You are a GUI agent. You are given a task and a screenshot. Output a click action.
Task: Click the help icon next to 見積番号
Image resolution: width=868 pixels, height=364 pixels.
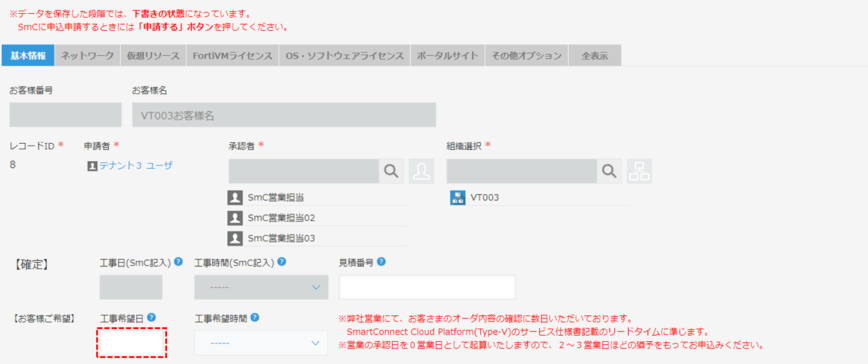[381, 262]
